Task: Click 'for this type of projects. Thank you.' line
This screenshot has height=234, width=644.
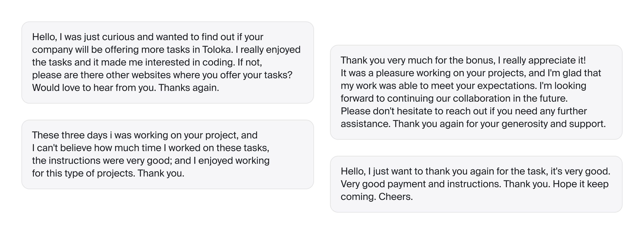Action: click(x=108, y=173)
